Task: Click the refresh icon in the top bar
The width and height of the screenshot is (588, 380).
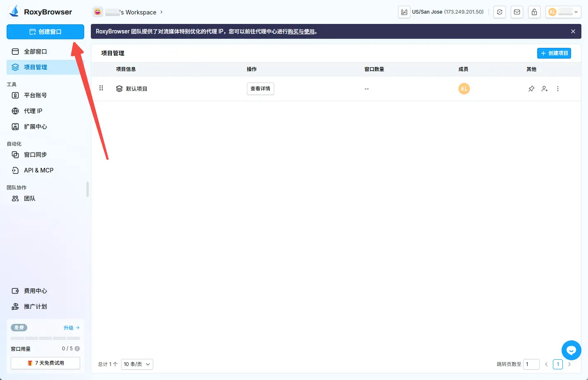Action: point(499,12)
